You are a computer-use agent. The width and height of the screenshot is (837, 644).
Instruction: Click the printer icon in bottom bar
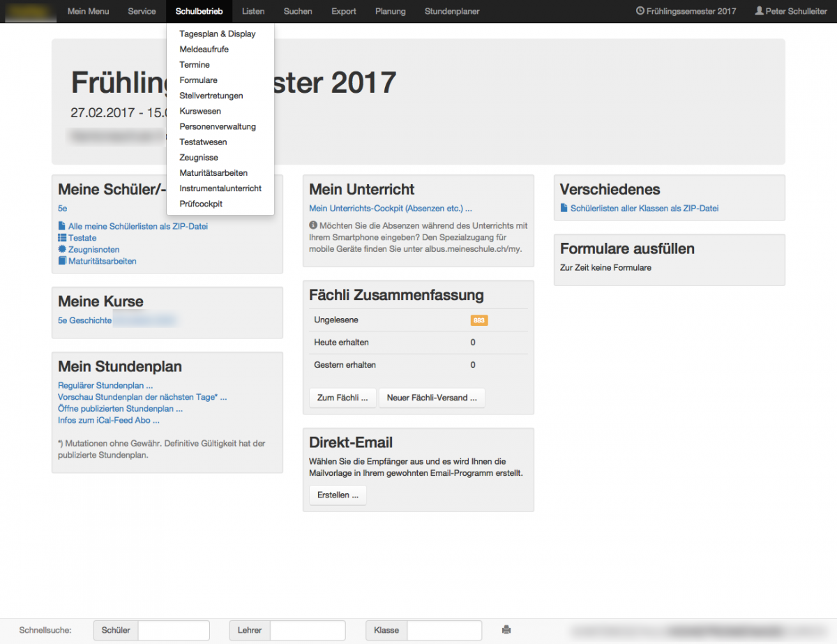click(x=506, y=630)
